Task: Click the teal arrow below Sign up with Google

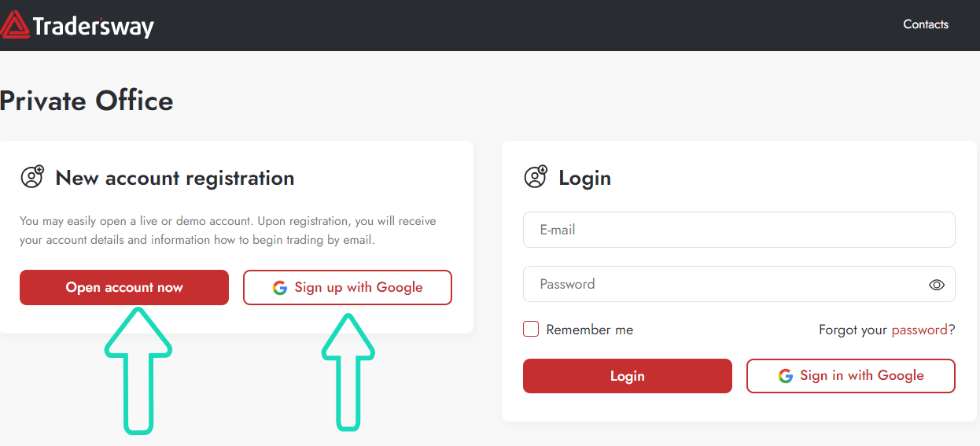Action: 348,371
